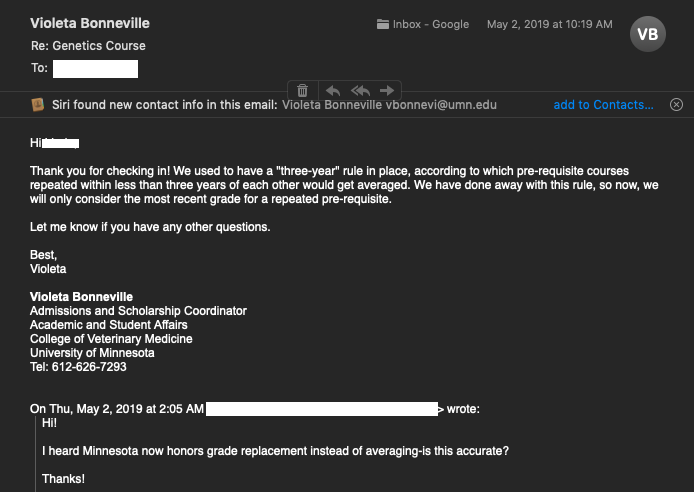
Task: Click the Siri found new contact info text
Action: click(x=165, y=105)
